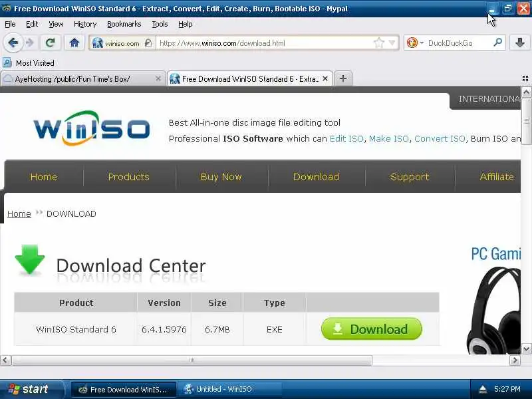Click the Home breadcrumb link
The image size is (532, 399).
(19, 214)
